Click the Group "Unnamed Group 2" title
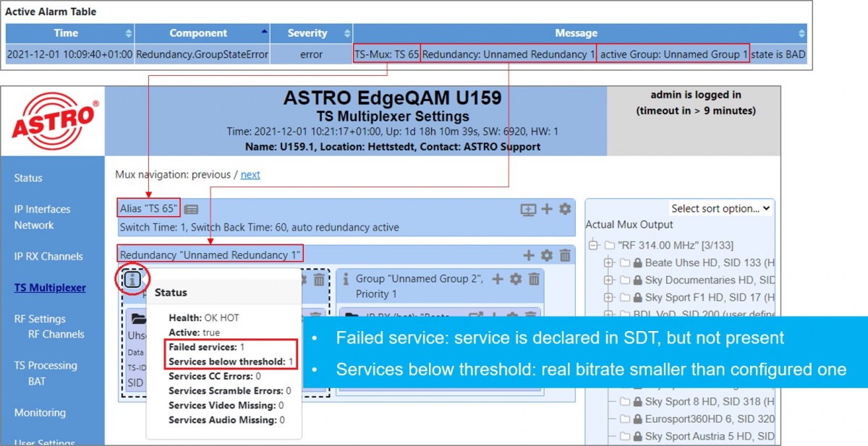The height and width of the screenshot is (446, 868). (x=420, y=279)
